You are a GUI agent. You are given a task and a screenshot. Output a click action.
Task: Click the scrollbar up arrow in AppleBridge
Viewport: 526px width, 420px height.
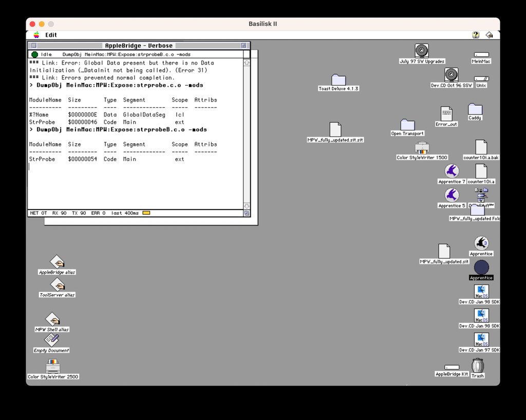point(247,63)
